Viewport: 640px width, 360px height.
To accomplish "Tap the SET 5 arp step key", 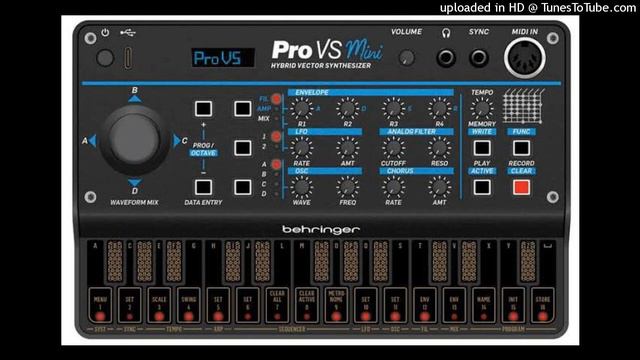I will pos(218,305).
